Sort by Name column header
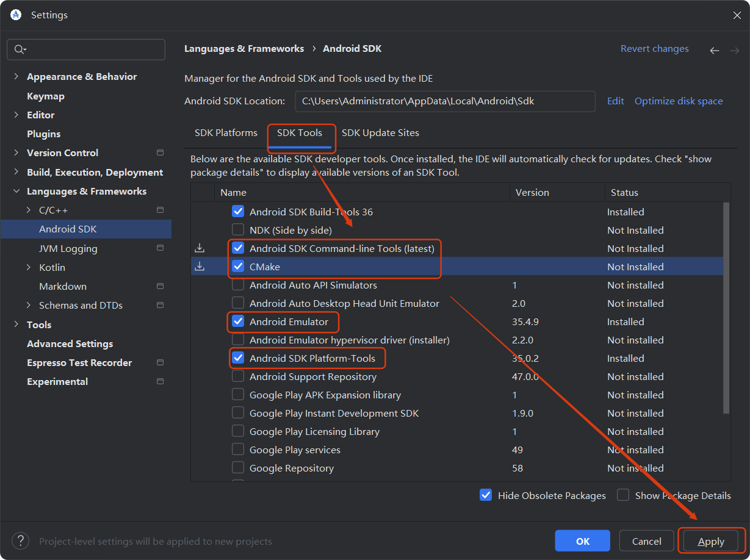Viewport: 750px width, 560px height. (x=362, y=192)
